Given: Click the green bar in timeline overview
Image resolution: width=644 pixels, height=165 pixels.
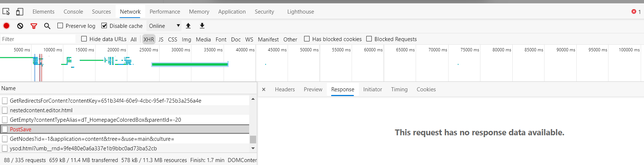Looking at the screenshot, I should tap(190, 64).
